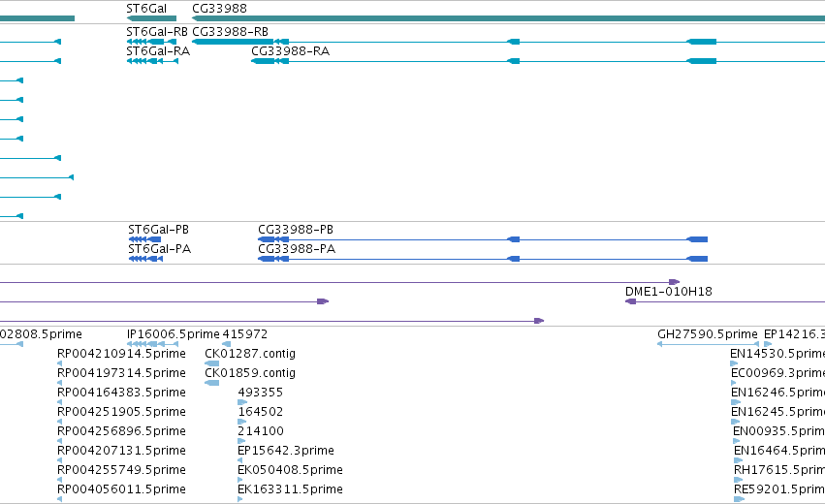This screenshot has width=825, height=504.
Task: Select the RH17615.5prime EST label
Action: point(779,470)
